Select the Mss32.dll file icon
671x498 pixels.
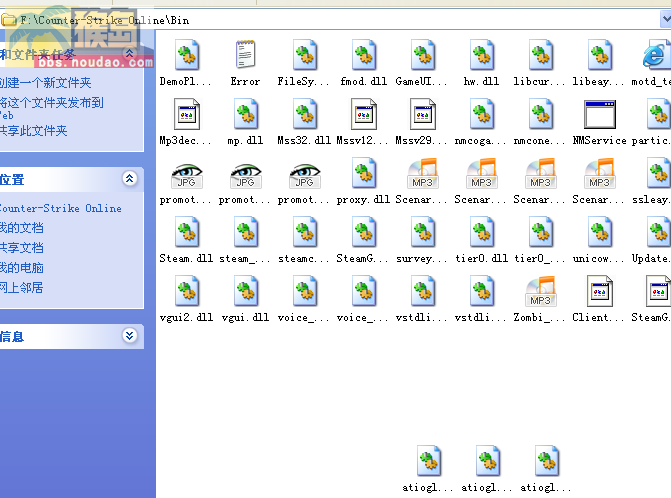coord(304,114)
